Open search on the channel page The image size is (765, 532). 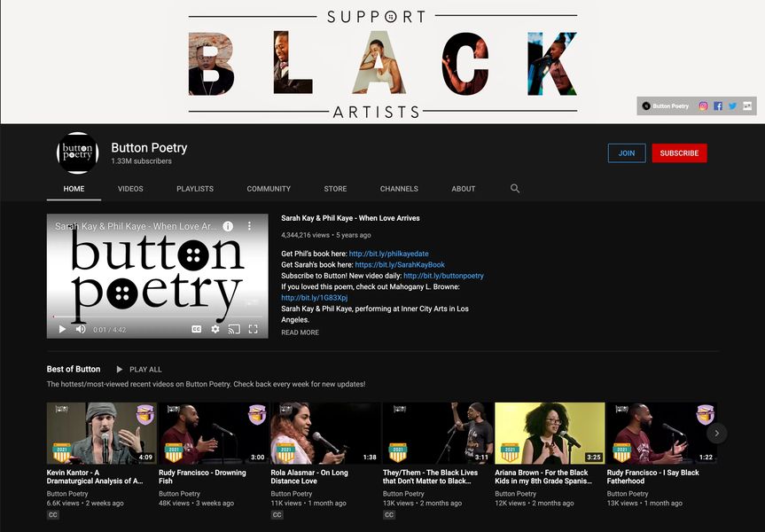(514, 189)
